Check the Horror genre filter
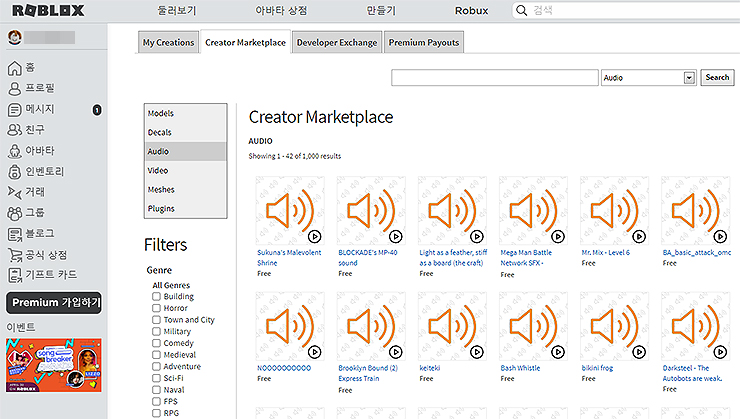740x419 pixels. pos(156,308)
